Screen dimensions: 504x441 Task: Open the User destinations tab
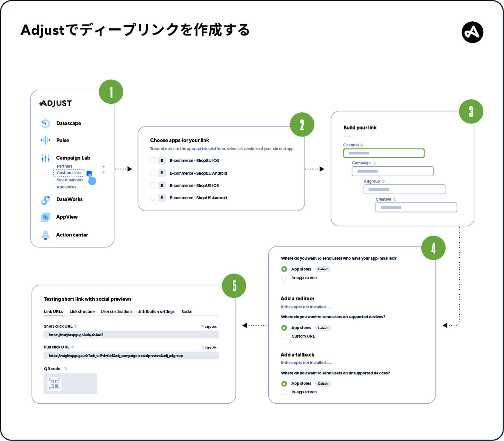pos(116,312)
